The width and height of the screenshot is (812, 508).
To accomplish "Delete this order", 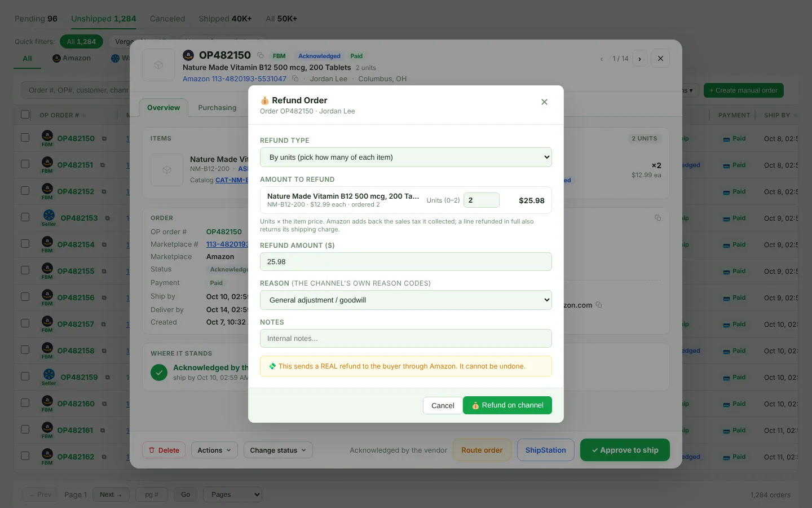I will (x=164, y=450).
